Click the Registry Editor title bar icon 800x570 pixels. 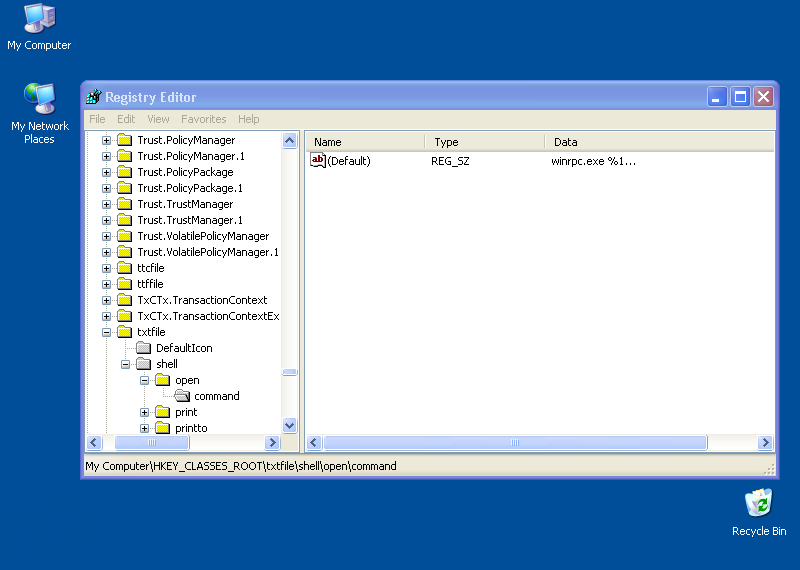coord(94,96)
